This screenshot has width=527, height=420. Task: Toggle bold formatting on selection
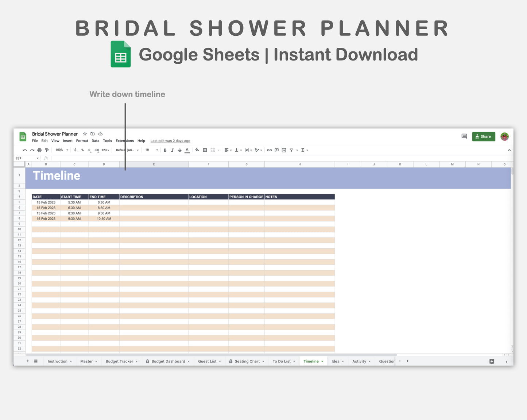click(165, 150)
